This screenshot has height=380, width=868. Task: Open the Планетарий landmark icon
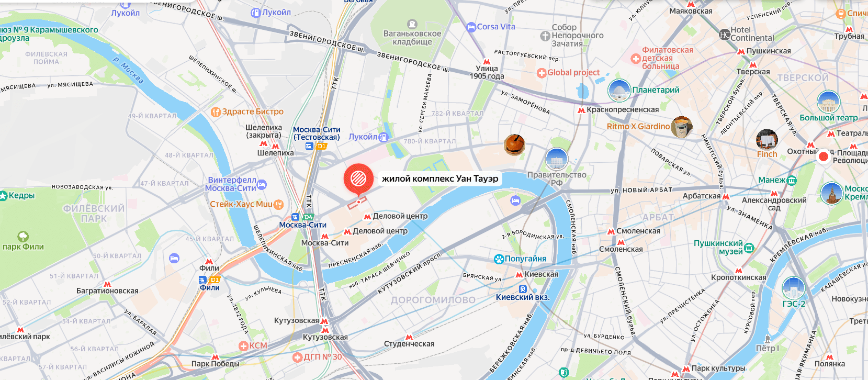tap(619, 91)
